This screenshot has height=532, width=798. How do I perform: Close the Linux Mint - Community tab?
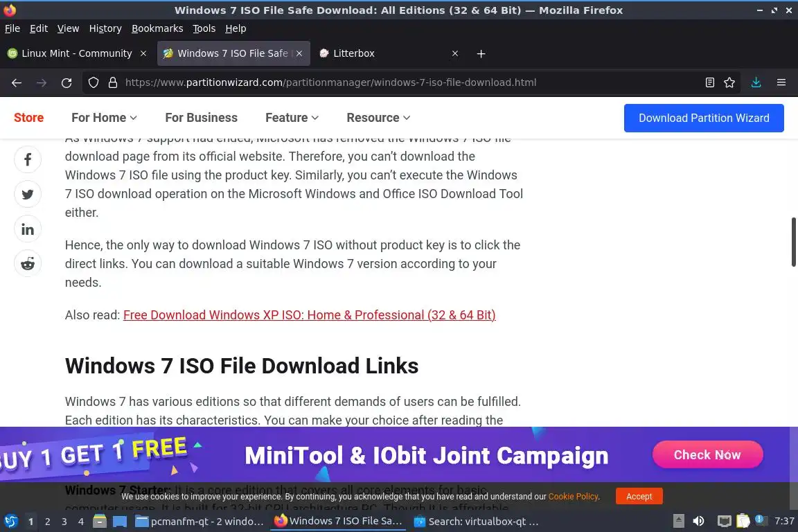click(143, 53)
